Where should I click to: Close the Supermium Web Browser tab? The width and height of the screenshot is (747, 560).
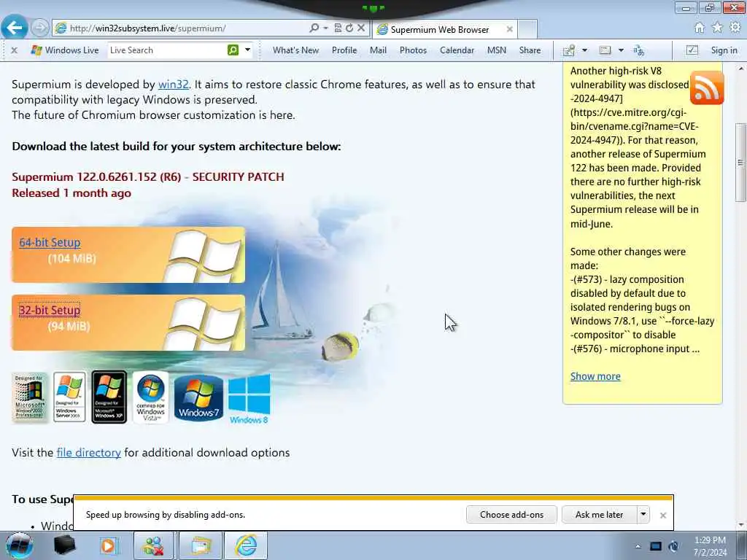click(x=509, y=29)
